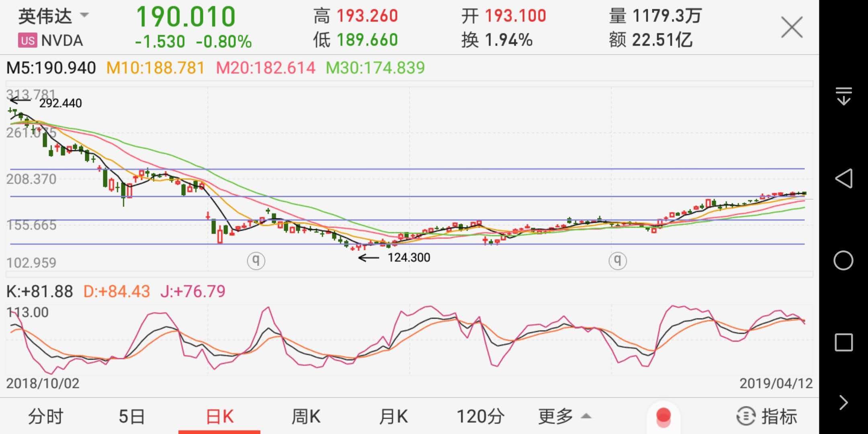Tap the M30:174.839 moving average label

[375, 68]
